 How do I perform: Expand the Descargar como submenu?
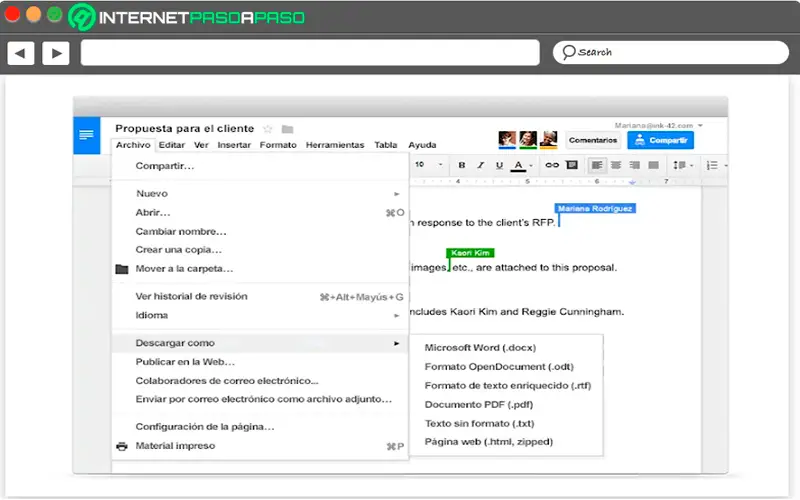[x=260, y=343]
